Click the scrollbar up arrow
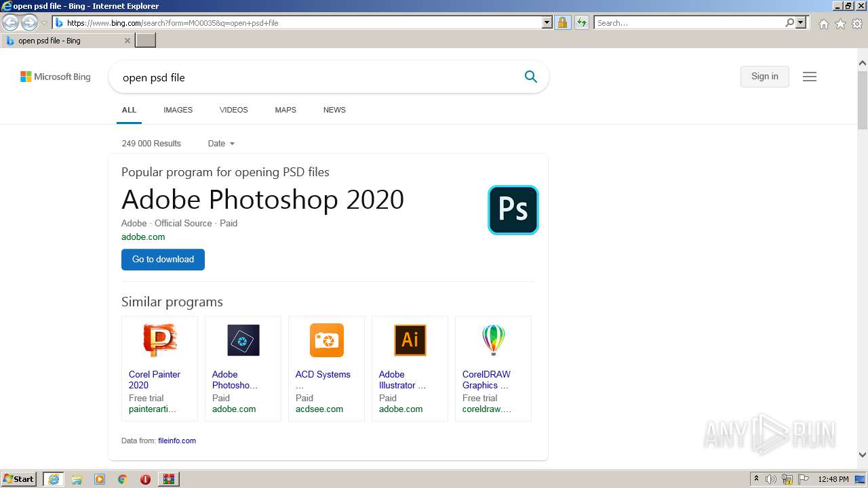Screen dimensions: 868x488 [x=863, y=63]
